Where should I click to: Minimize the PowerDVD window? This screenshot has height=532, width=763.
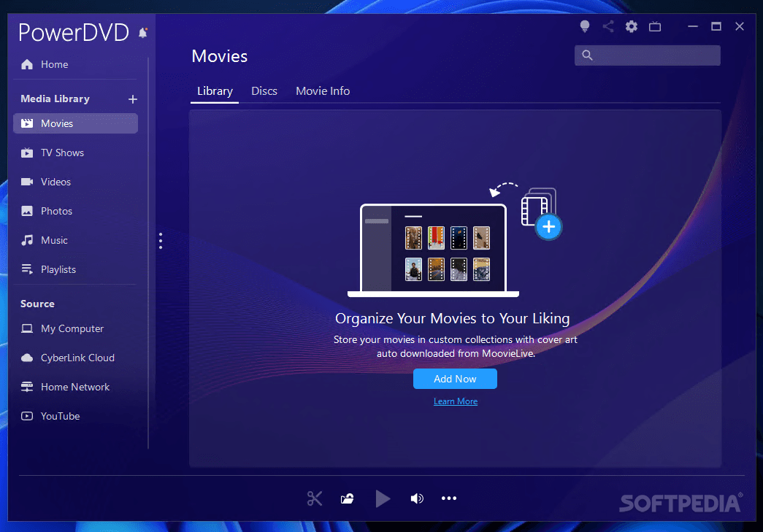[693, 26]
